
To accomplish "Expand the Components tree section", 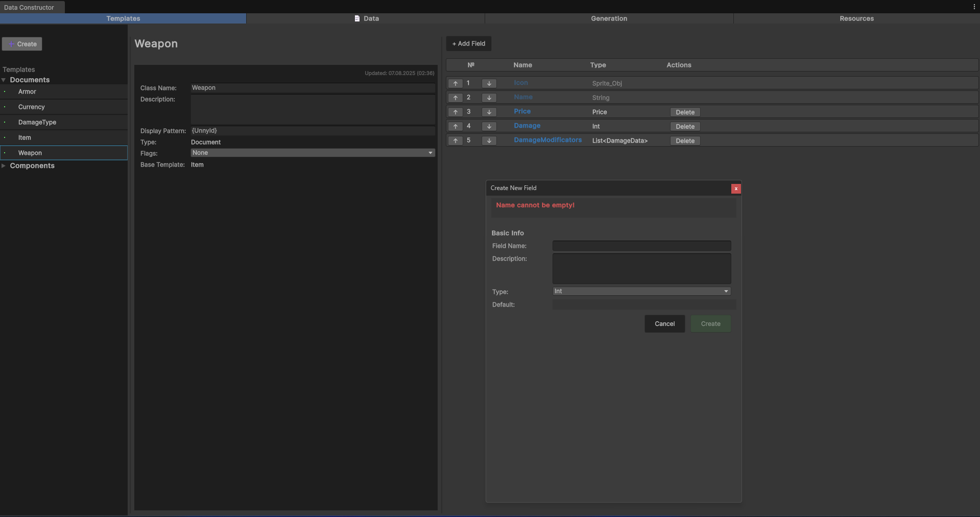I will 4,166.
